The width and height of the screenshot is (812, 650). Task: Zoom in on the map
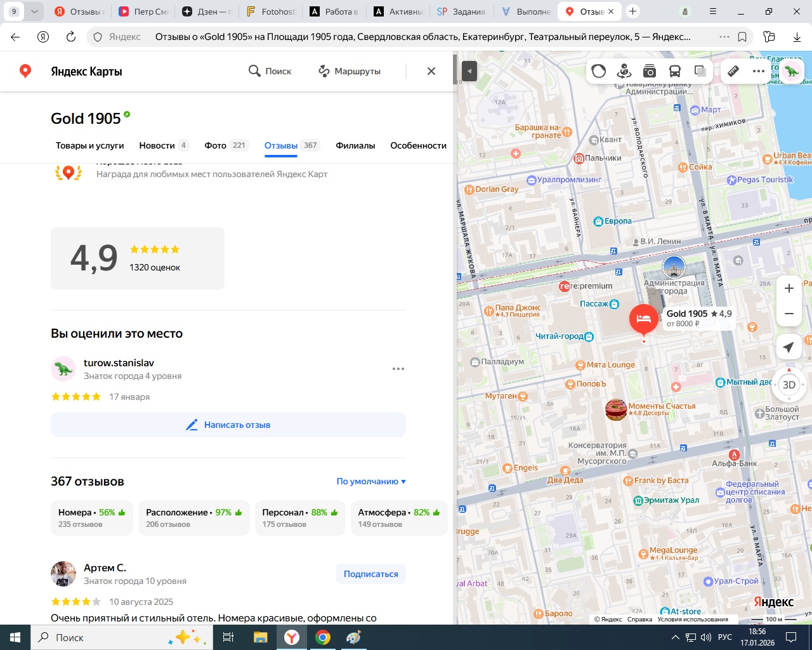coord(789,288)
